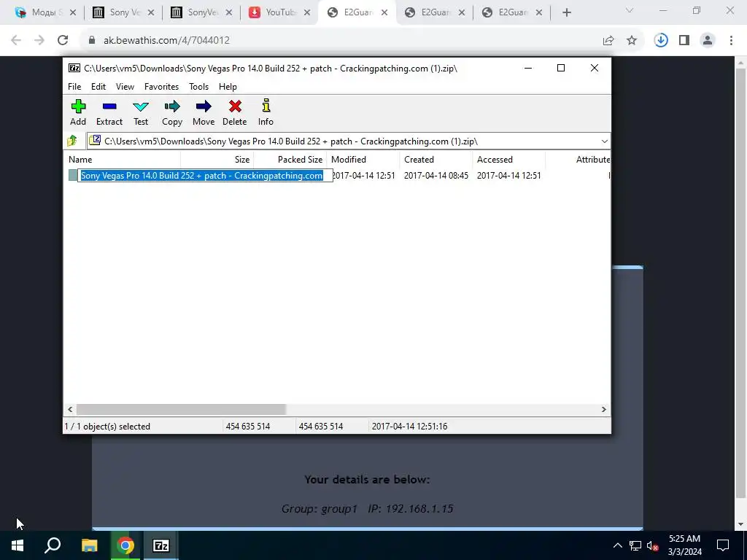
Task: Go up one folder level icon
Action: 72,141
